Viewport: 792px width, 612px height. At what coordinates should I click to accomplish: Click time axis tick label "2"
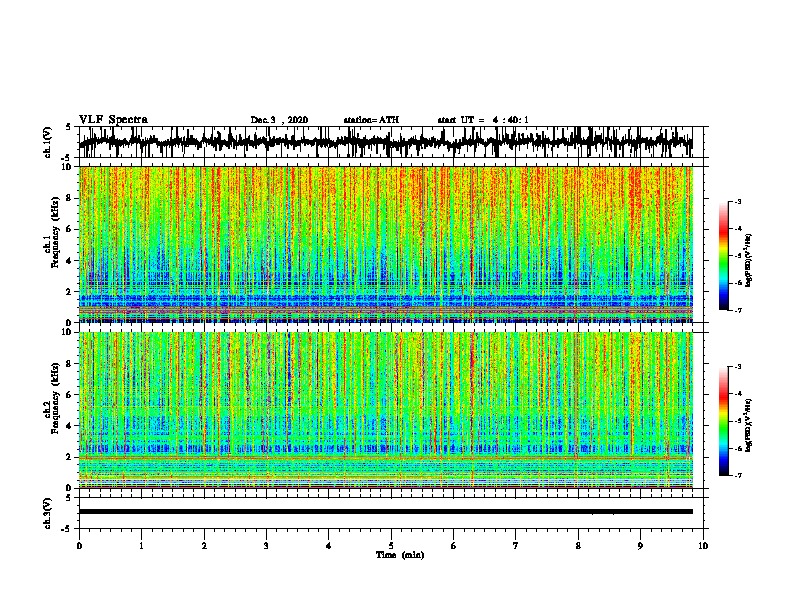pyautogui.click(x=204, y=546)
